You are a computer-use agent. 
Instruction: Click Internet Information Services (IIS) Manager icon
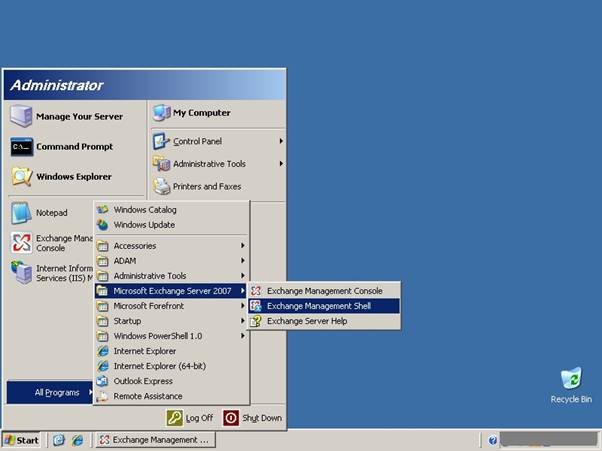[x=21, y=273]
